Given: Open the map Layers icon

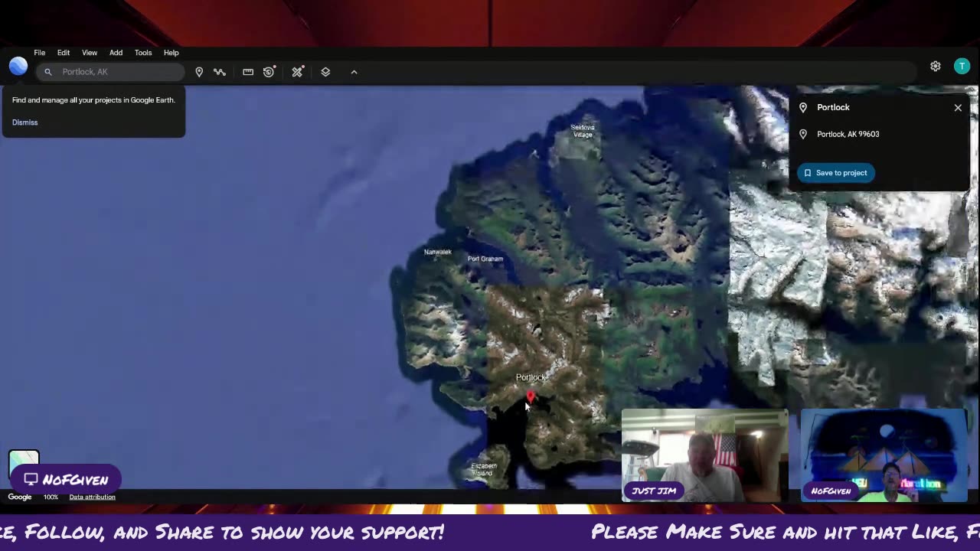Looking at the screenshot, I should pyautogui.click(x=325, y=72).
